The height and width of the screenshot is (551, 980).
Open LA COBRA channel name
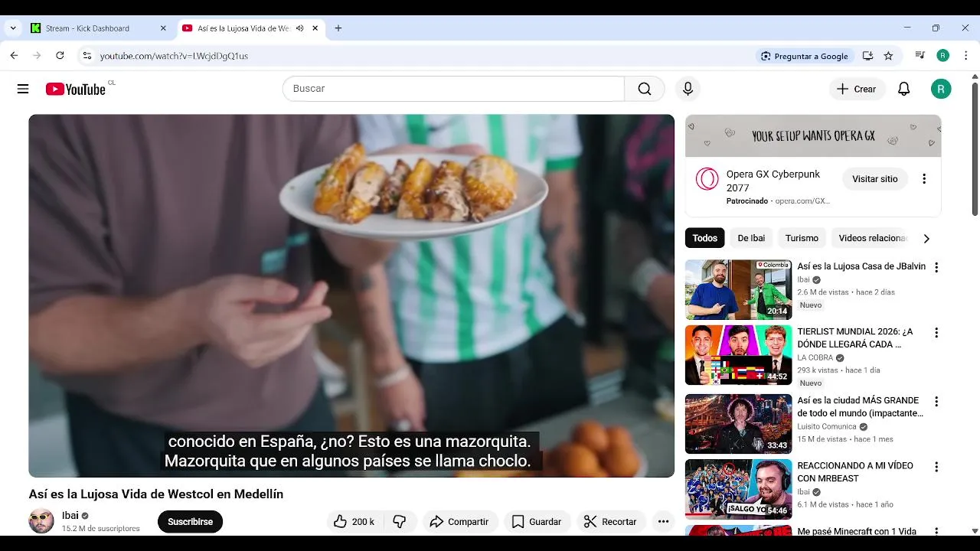(x=815, y=357)
